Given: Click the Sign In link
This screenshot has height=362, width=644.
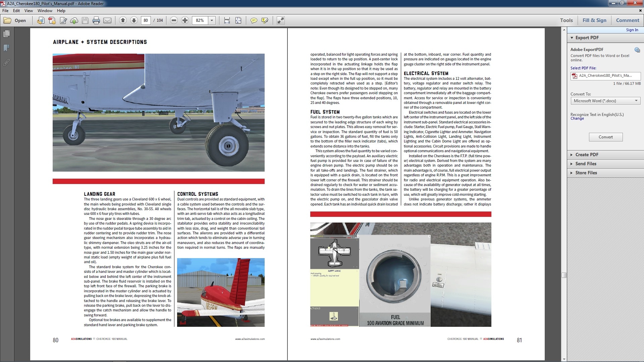Looking at the screenshot, I should point(632,30).
